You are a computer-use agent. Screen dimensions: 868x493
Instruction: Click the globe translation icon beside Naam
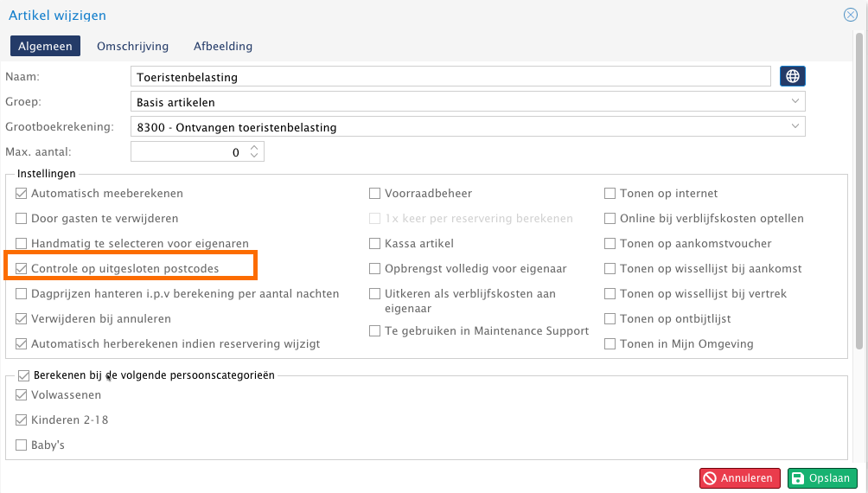792,76
